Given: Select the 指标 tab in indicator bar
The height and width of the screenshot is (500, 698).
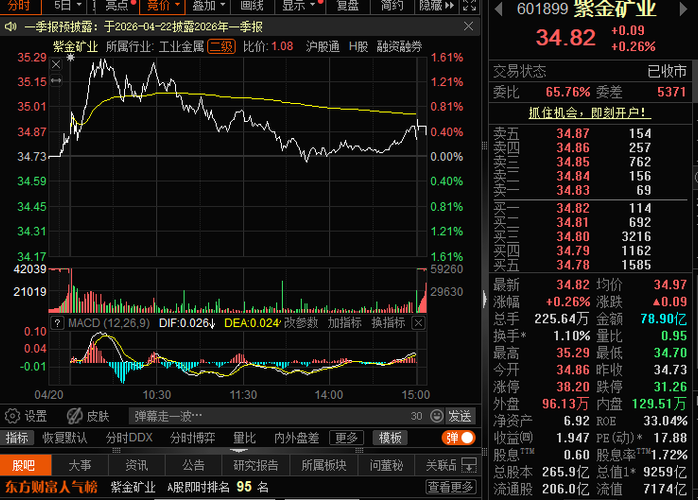Looking at the screenshot, I should click(x=17, y=438).
